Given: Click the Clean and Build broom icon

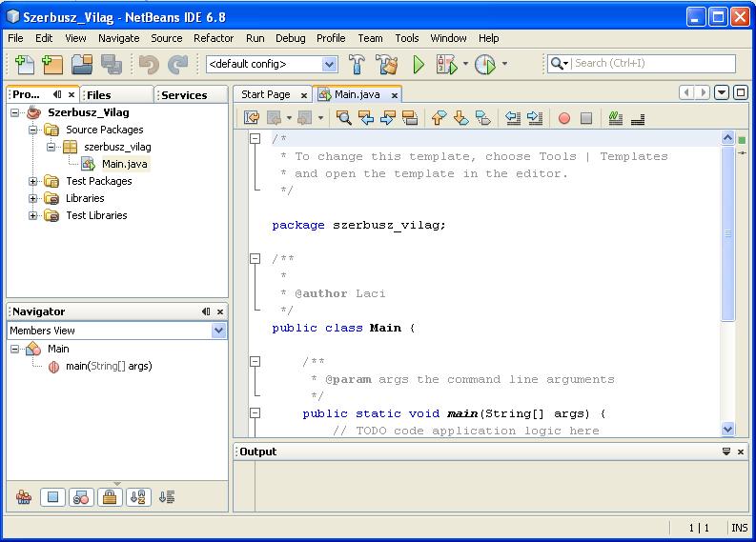Looking at the screenshot, I should (386, 65).
